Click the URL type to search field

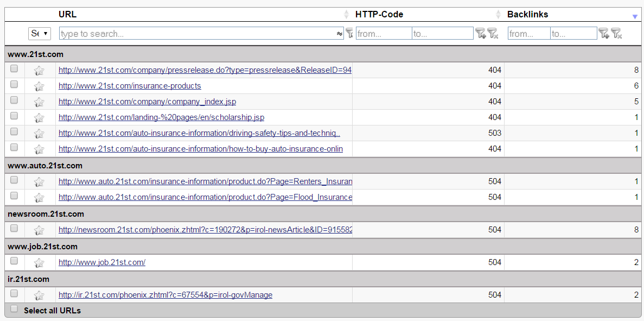point(197,34)
